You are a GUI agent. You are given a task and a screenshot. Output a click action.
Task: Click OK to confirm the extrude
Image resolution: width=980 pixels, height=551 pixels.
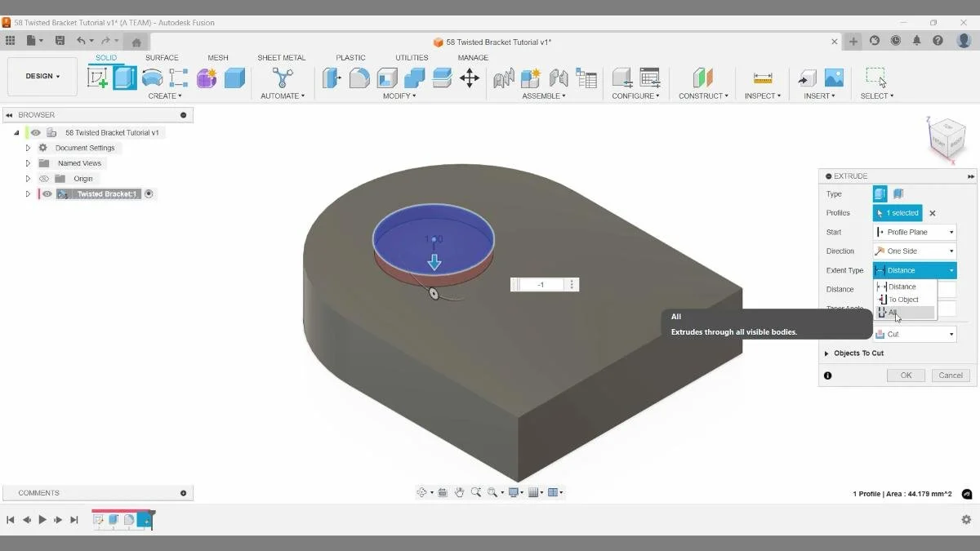905,375
